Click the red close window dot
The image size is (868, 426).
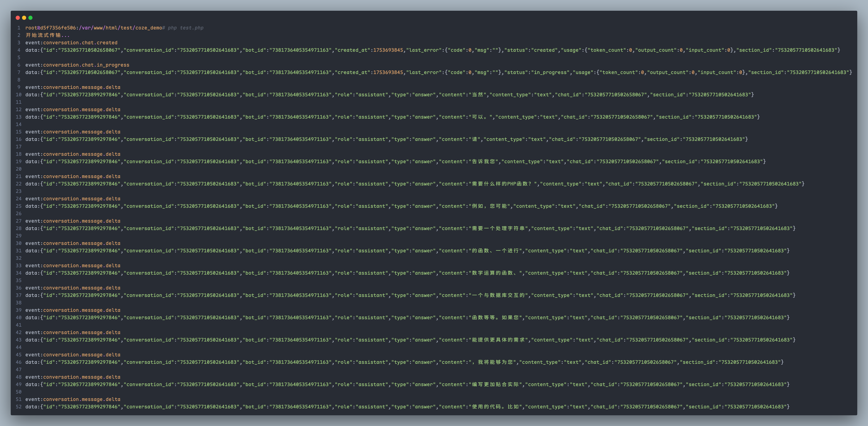click(x=18, y=18)
